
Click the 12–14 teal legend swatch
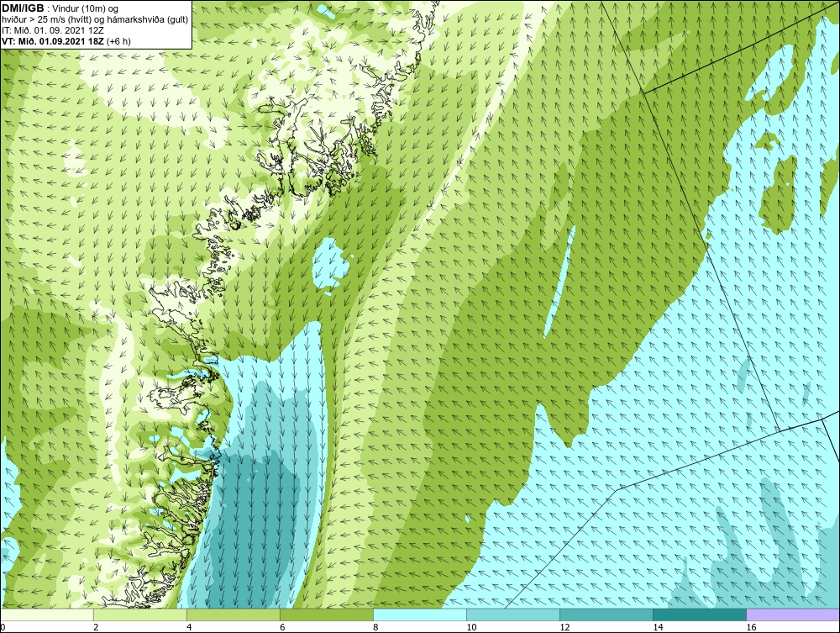point(606,615)
